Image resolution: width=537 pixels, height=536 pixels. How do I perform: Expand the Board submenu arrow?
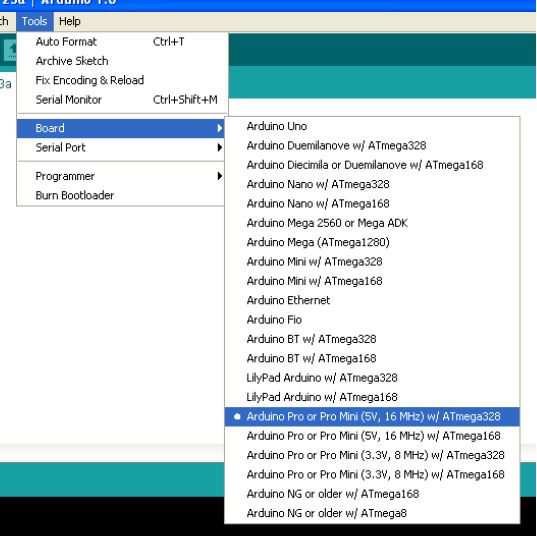(220, 128)
